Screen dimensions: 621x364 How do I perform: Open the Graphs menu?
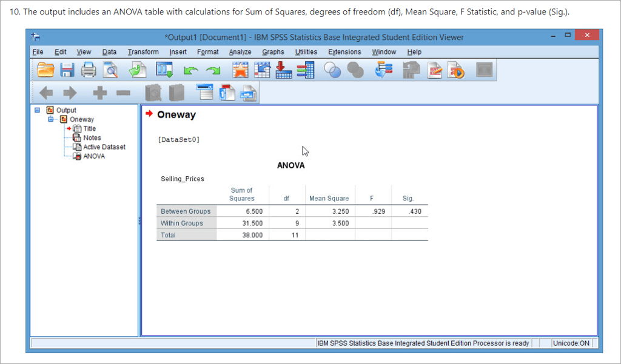pos(273,52)
